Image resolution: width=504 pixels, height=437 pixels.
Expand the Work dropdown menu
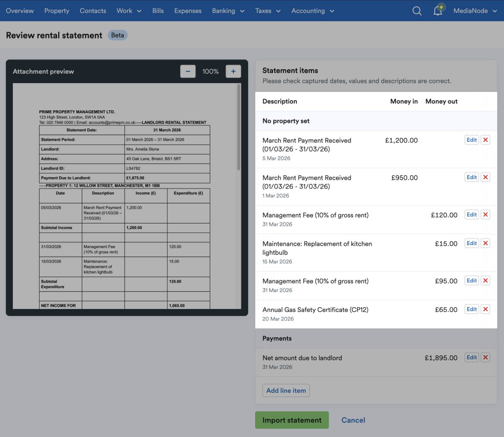coord(129,11)
